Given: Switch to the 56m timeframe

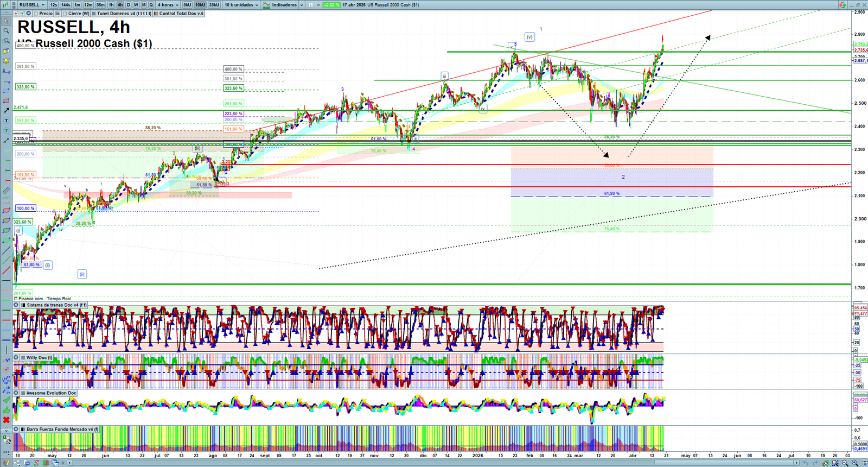Looking at the screenshot, I should 100,5.
